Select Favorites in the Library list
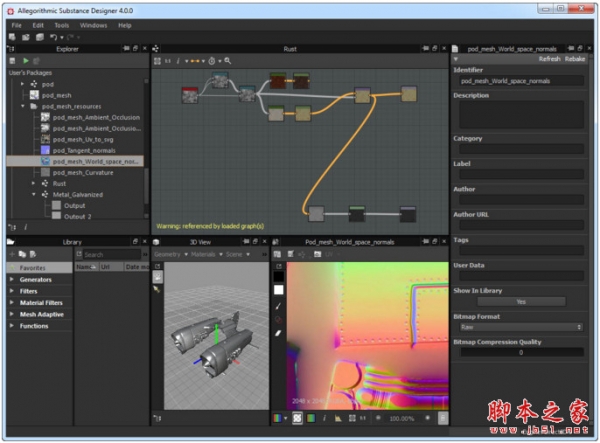The height and width of the screenshot is (443, 600). [x=39, y=268]
